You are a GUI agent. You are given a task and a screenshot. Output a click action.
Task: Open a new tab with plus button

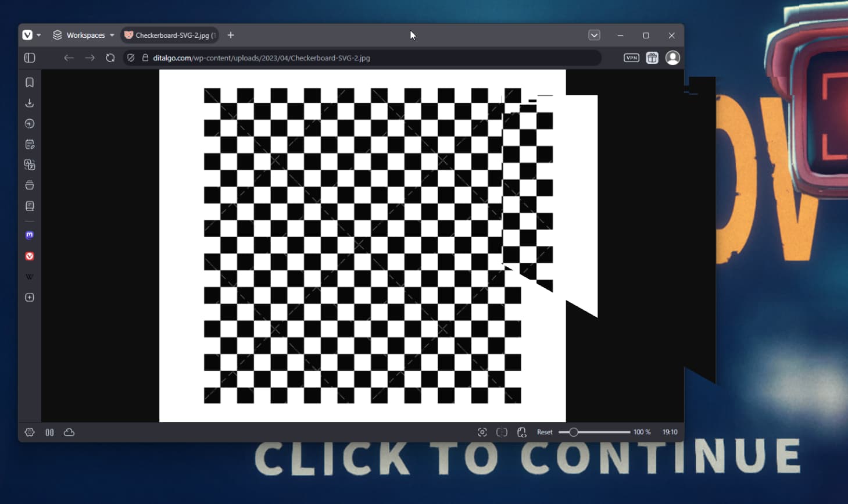pos(231,35)
